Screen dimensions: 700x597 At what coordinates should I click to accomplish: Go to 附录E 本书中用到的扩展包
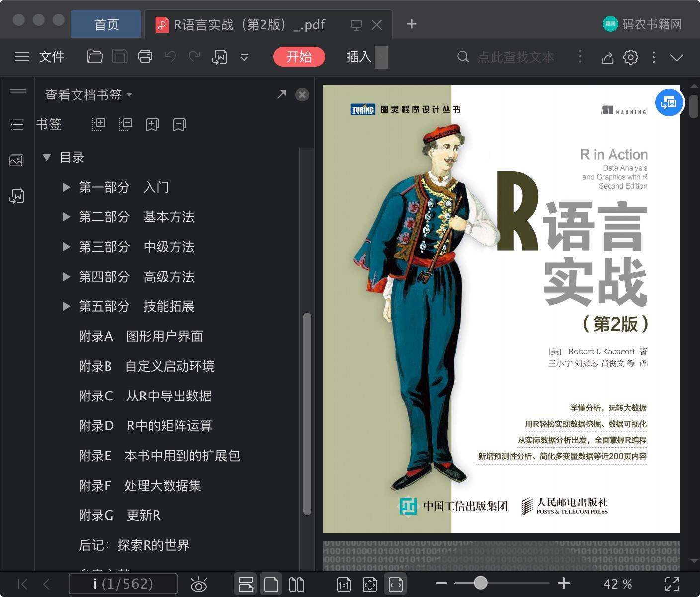tap(160, 456)
